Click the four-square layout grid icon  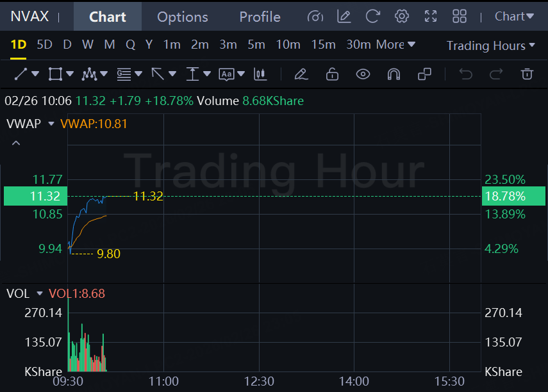pyautogui.click(x=459, y=17)
